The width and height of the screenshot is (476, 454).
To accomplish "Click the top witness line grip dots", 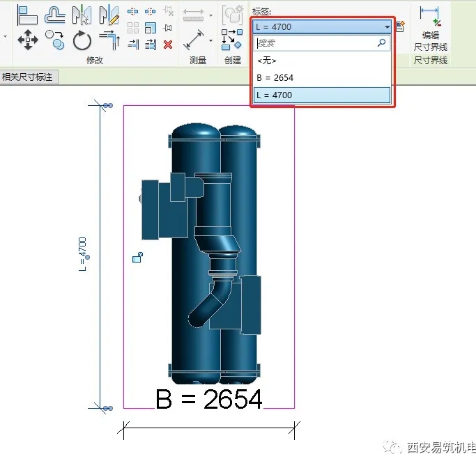I will pyautogui.click(x=108, y=106).
